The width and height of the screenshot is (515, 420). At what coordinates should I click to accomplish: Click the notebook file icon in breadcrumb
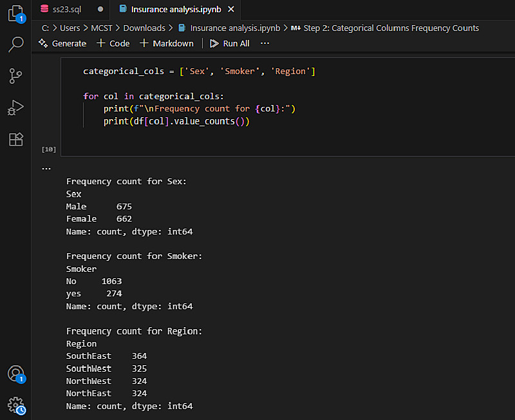point(182,28)
